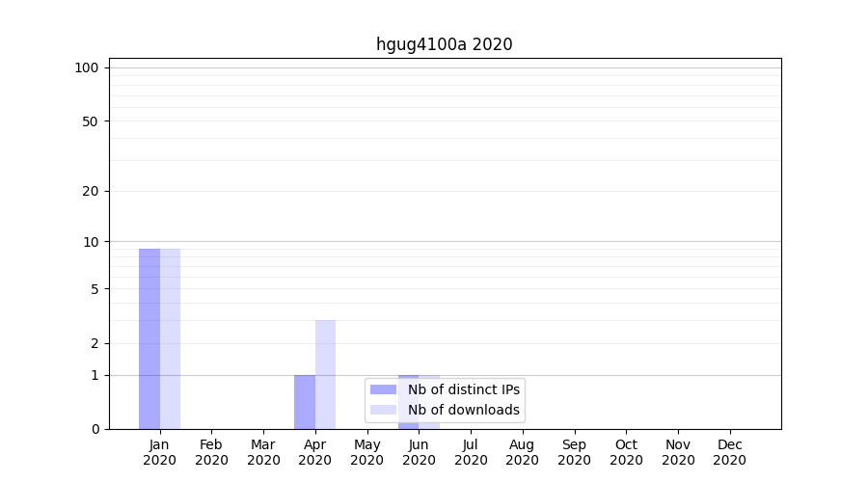
Task: Select the 'Nb of distinct IPs' legend label
Action: point(463,389)
